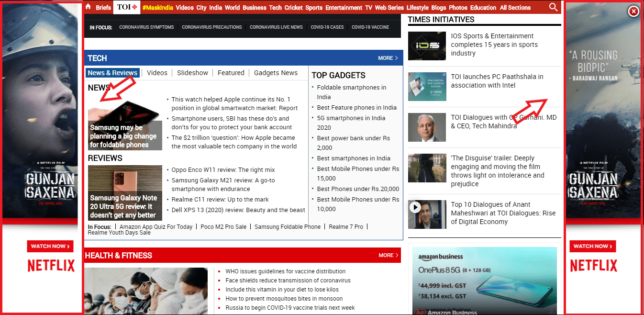
Task: Click Samsung Galaxy Note 20 Ultra review image
Action: (x=125, y=192)
